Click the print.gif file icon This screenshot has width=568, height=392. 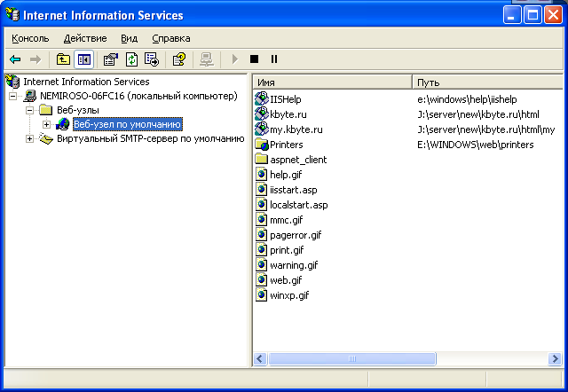261,250
